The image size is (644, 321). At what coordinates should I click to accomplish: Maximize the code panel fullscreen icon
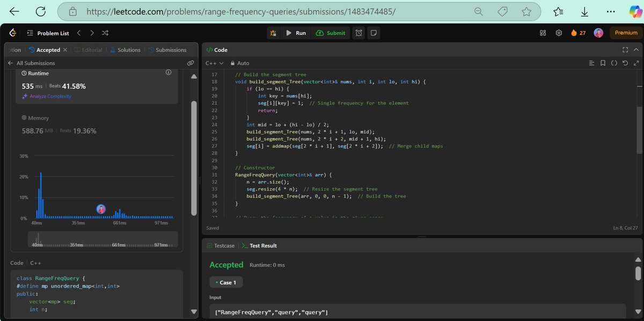coord(625,50)
